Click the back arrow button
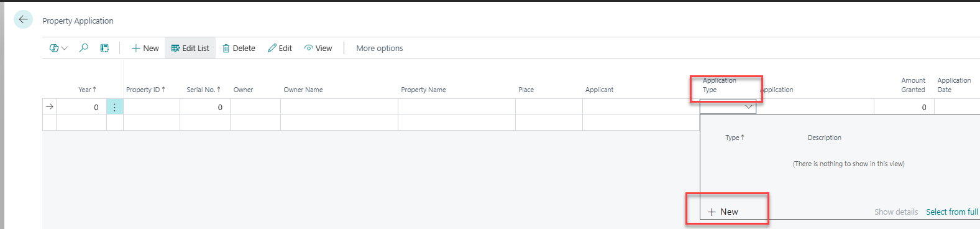980x229 pixels. (23, 20)
